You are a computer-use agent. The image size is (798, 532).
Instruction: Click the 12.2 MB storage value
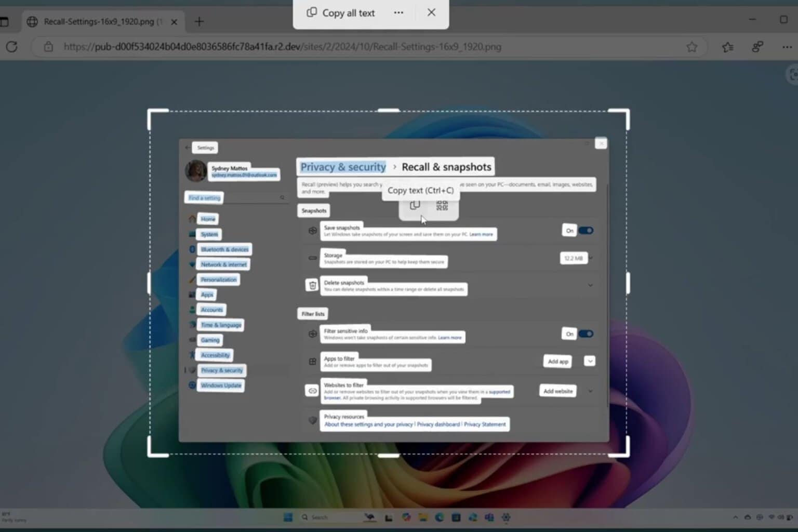[x=574, y=258]
